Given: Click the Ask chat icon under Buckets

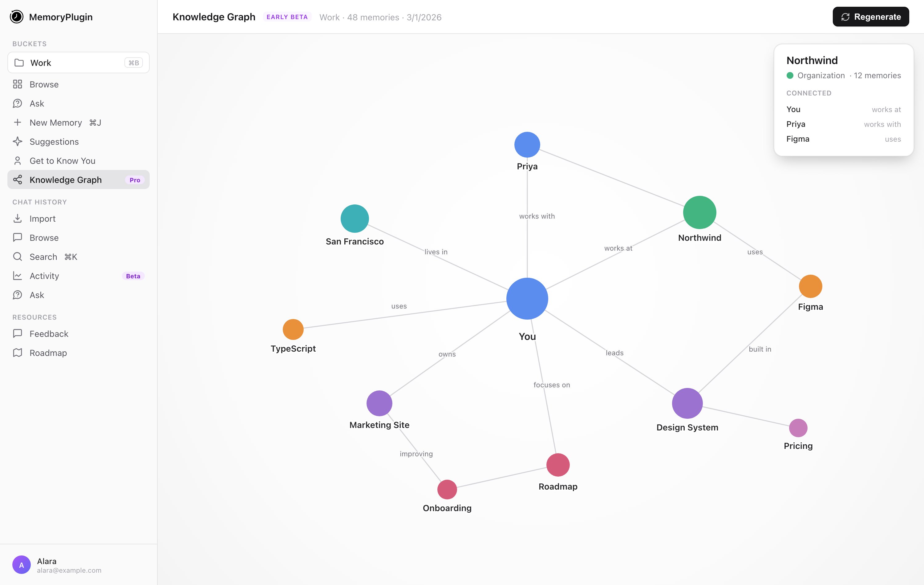Looking at the screenshot, I should pos(18,103).
